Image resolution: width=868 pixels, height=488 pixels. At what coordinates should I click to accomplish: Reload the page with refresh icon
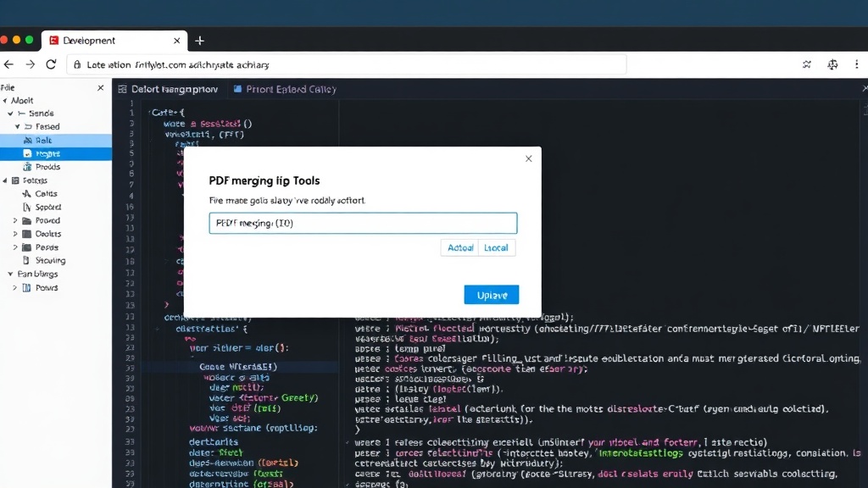click(x=51, y=64)
